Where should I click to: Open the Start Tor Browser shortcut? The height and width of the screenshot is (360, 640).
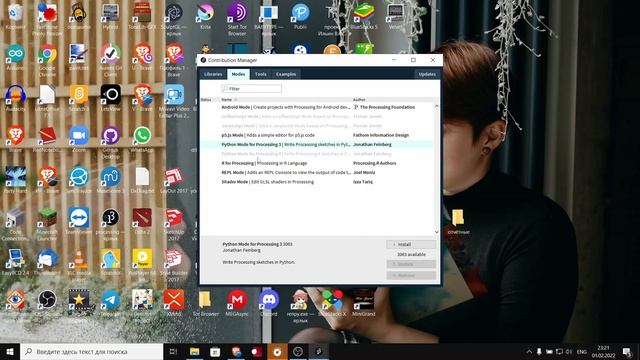237,19
